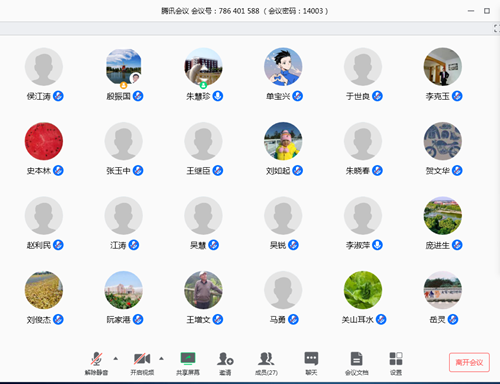Select 岳灵's avatar picture
Screen dimensions: 500x384
coord(443,290)
